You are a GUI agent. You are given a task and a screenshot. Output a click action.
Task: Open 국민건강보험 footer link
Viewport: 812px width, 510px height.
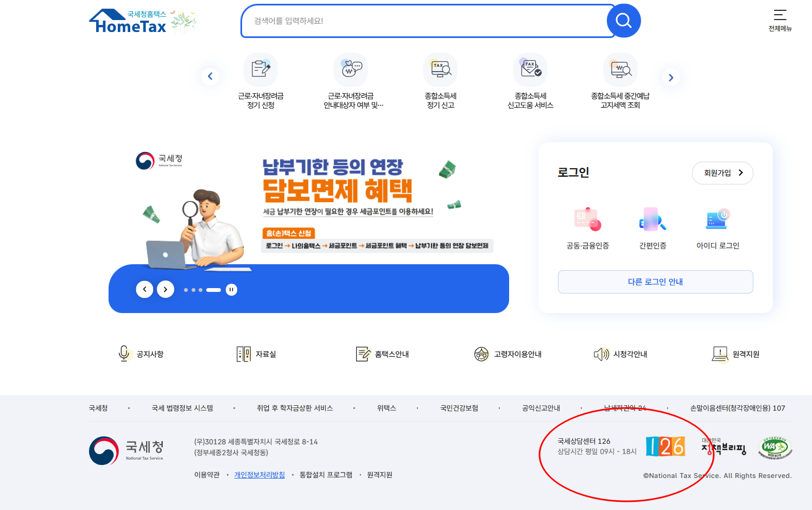pos(459,408)
